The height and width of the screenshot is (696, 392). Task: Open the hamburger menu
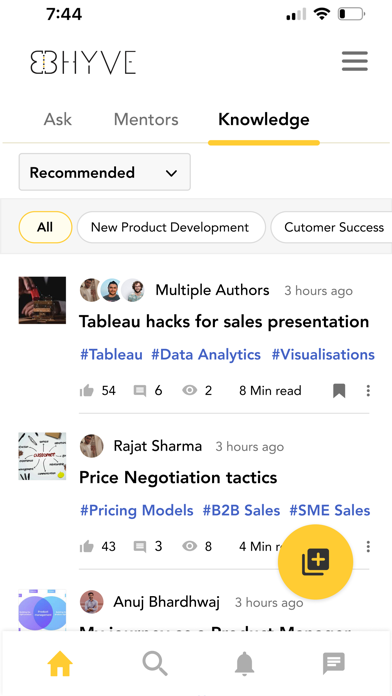[x=355, y=61]
